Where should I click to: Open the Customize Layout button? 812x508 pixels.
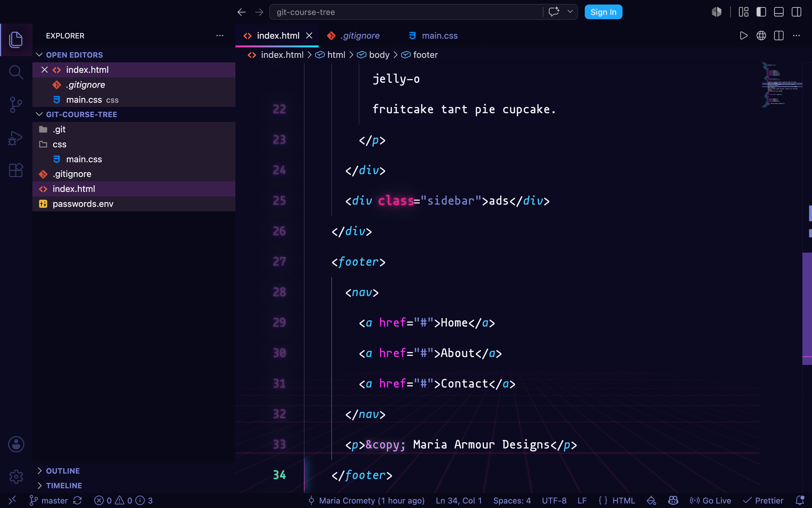click(x=743, y=12)
